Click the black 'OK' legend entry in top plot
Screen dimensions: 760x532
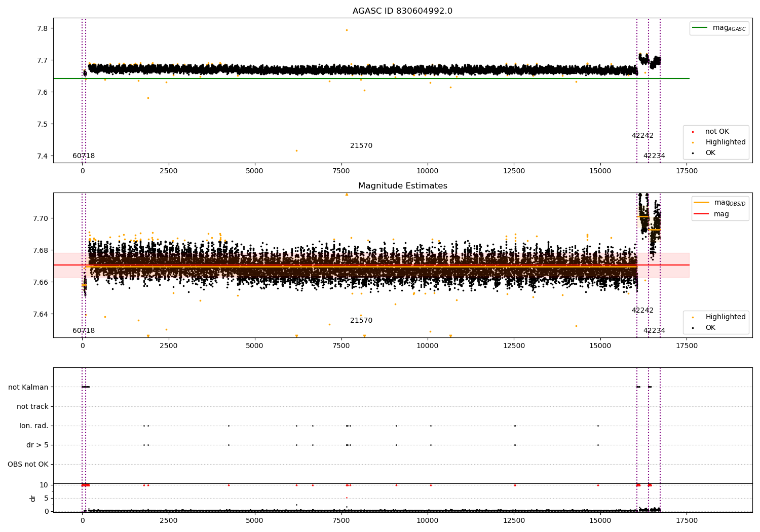pyautogui.click(x=710, y=153)
